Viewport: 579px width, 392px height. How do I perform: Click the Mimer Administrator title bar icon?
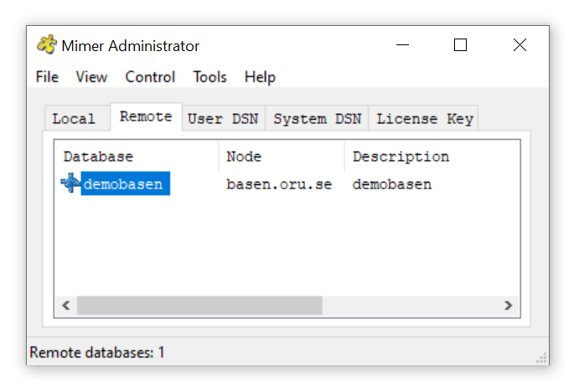point(47,45)
